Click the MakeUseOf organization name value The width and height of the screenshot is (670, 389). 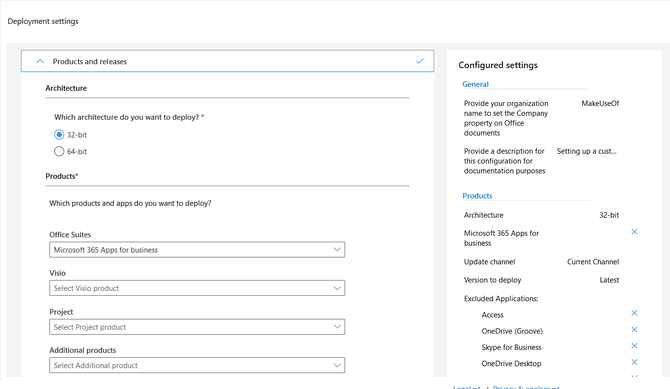tap(600, 103)
